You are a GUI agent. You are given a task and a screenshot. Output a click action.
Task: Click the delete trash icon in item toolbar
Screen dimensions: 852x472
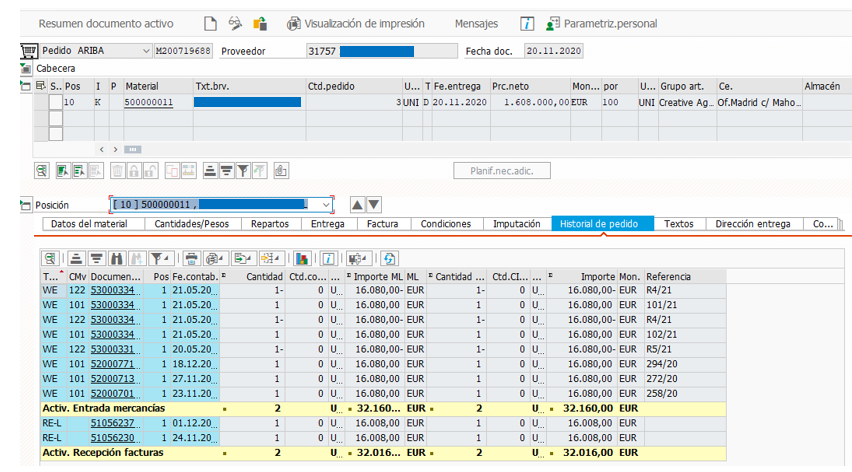(117, 171)
